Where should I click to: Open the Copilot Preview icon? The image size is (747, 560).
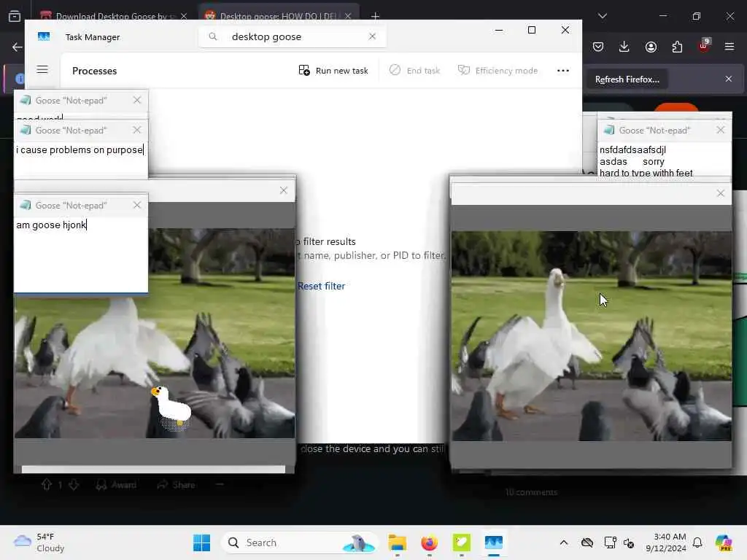[724, 542]
